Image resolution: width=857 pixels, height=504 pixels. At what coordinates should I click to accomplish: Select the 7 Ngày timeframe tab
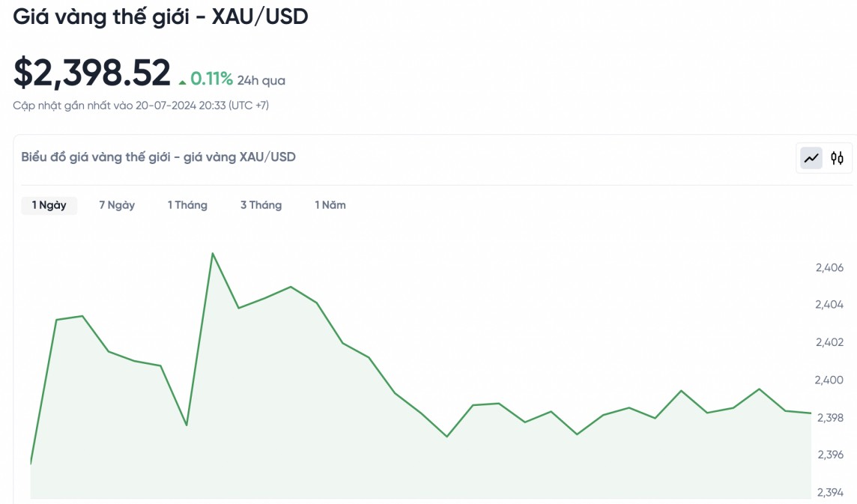click(x=117, y=205)
